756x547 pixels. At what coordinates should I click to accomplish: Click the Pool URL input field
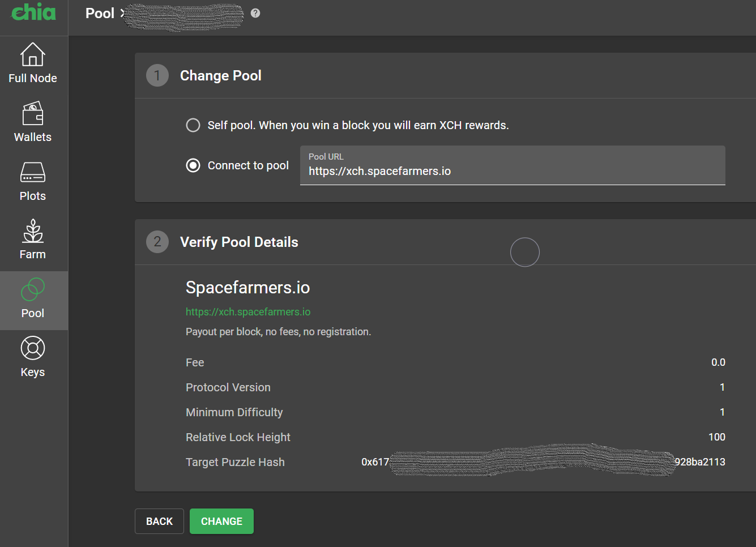click(512, 165)
